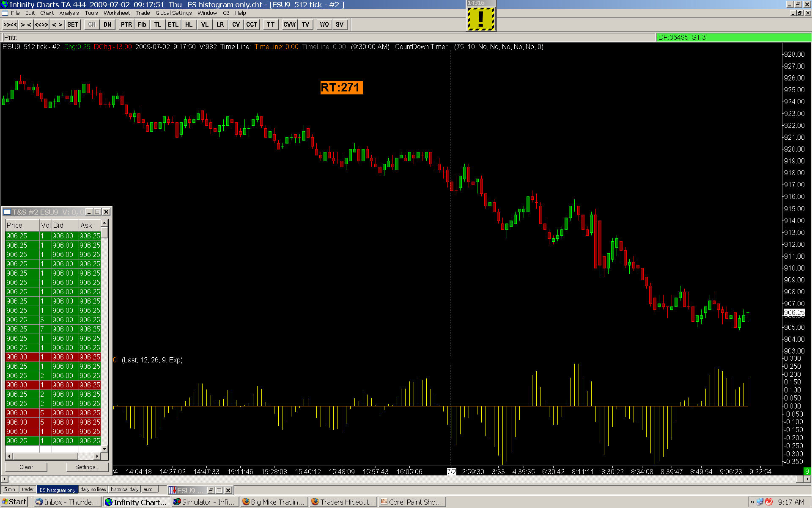Click the green DF:36495 ST:3 status bar

click(x=733, y=37)
